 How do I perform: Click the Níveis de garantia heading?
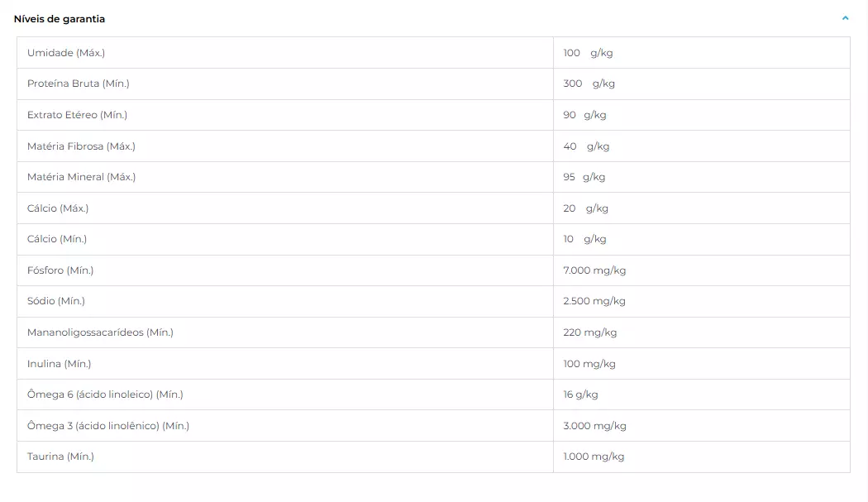[x=60, y=19]
